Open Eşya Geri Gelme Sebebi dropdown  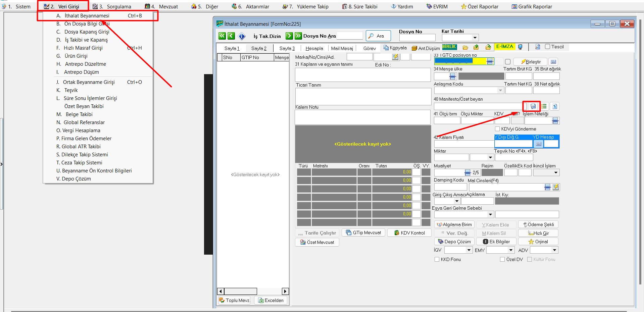point(490,214)
